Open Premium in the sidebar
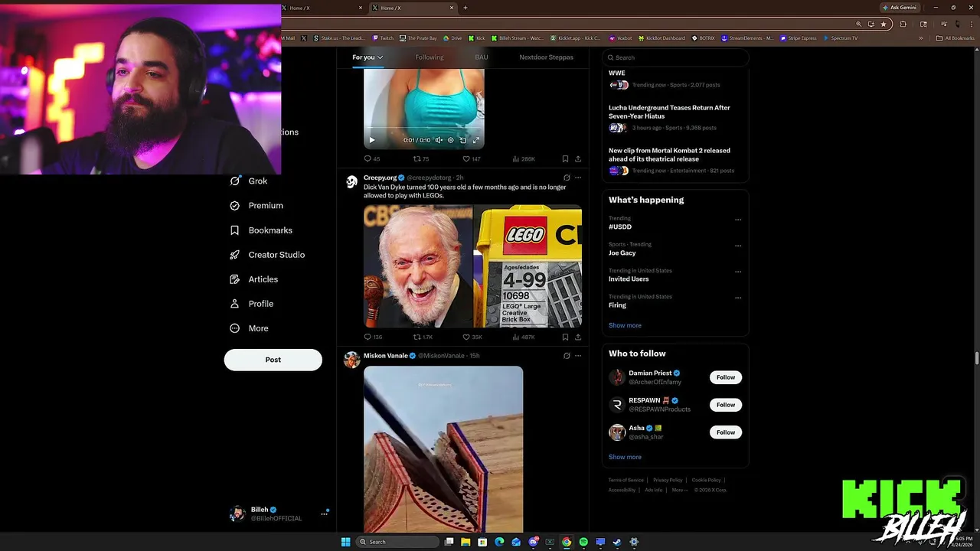This screenshot has height=551, width=980. (256, 206)
